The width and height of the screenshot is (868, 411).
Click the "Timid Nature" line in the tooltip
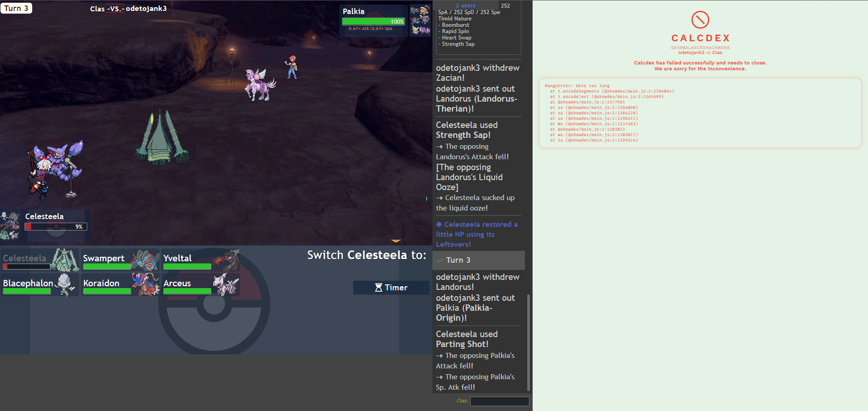tap(455, 19)
